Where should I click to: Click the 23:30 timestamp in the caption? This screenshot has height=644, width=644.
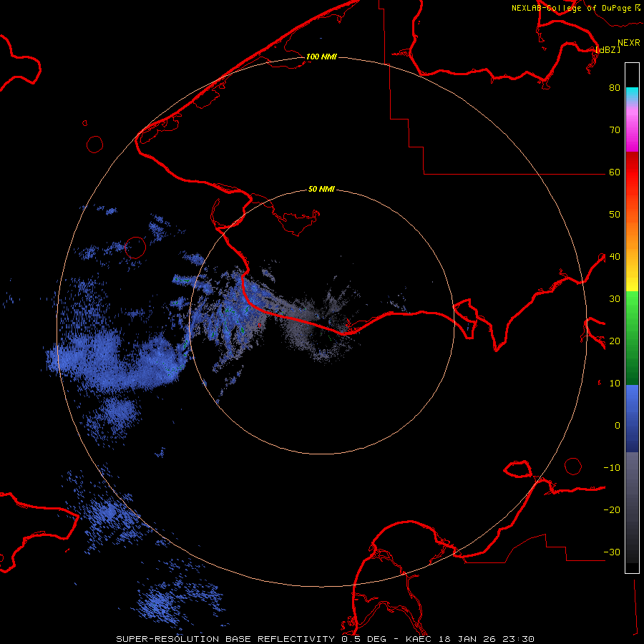[x=519, y=639]
